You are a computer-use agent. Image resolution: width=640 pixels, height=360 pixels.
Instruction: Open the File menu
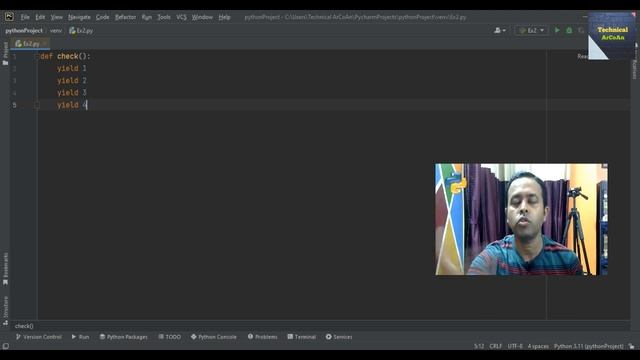[x=25, y=17]
